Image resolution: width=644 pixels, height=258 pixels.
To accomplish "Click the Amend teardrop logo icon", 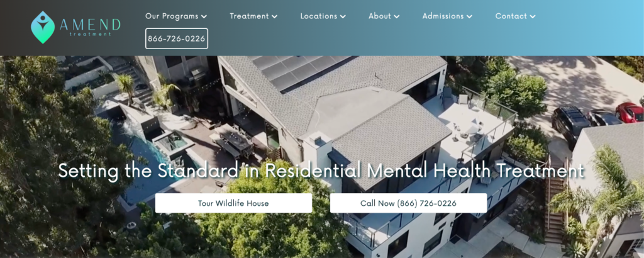I will tap(43, 27).
